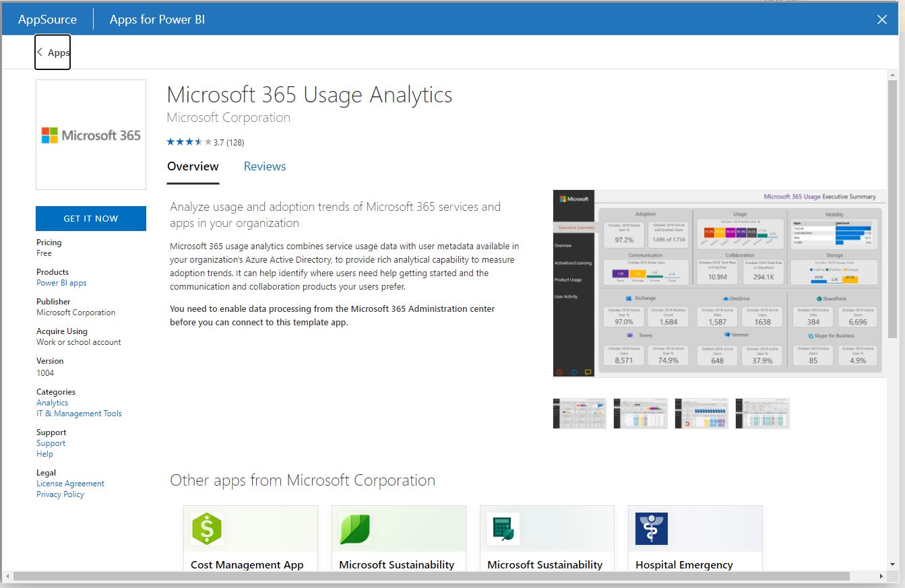
Task: Open the Power BI apps link
Action: (61, 283)
